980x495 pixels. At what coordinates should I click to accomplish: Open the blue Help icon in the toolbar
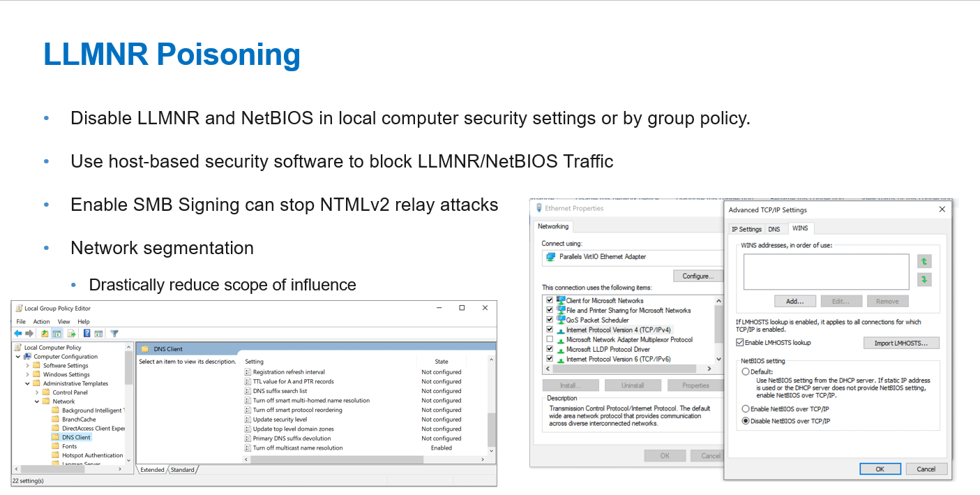(86, 334)
